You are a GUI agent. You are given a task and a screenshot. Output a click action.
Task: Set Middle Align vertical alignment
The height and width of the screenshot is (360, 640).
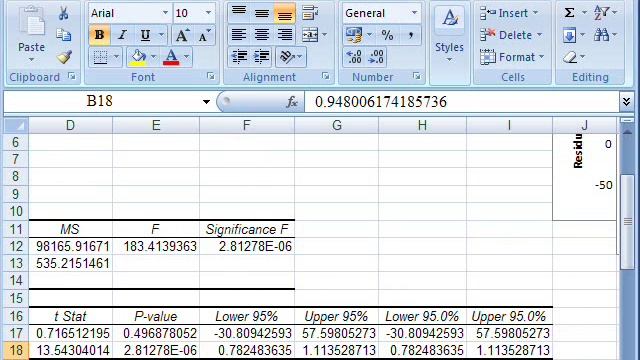point(262,13)
